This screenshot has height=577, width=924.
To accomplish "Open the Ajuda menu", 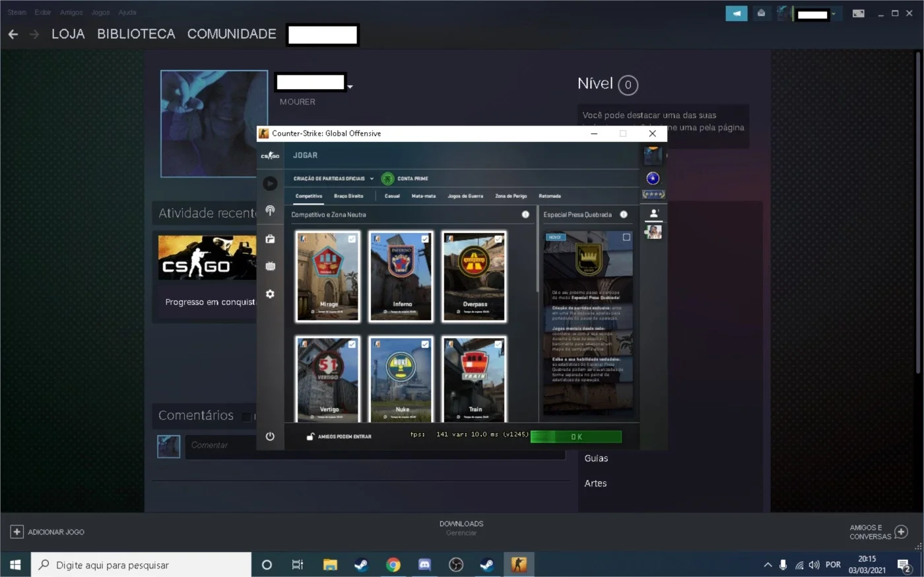I will point(127,13).
